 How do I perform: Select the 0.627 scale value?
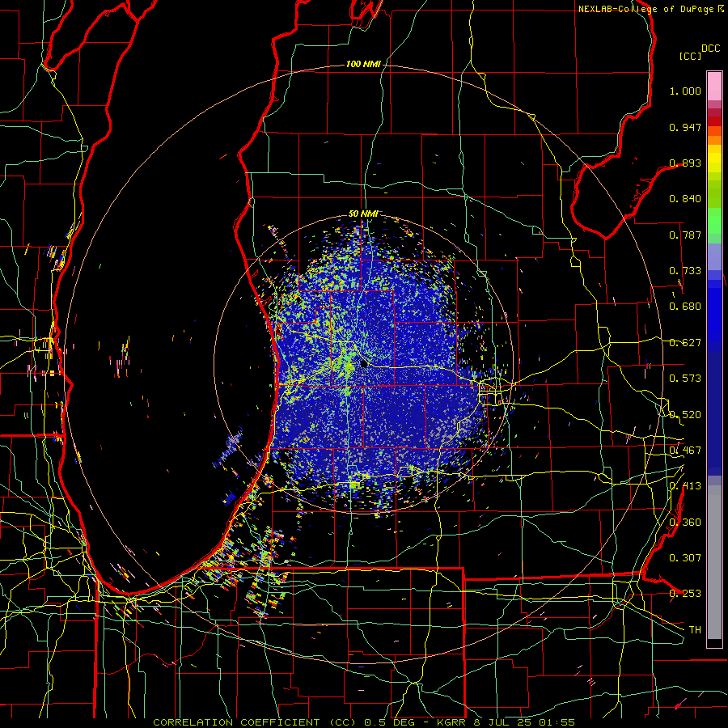(685, 343)
